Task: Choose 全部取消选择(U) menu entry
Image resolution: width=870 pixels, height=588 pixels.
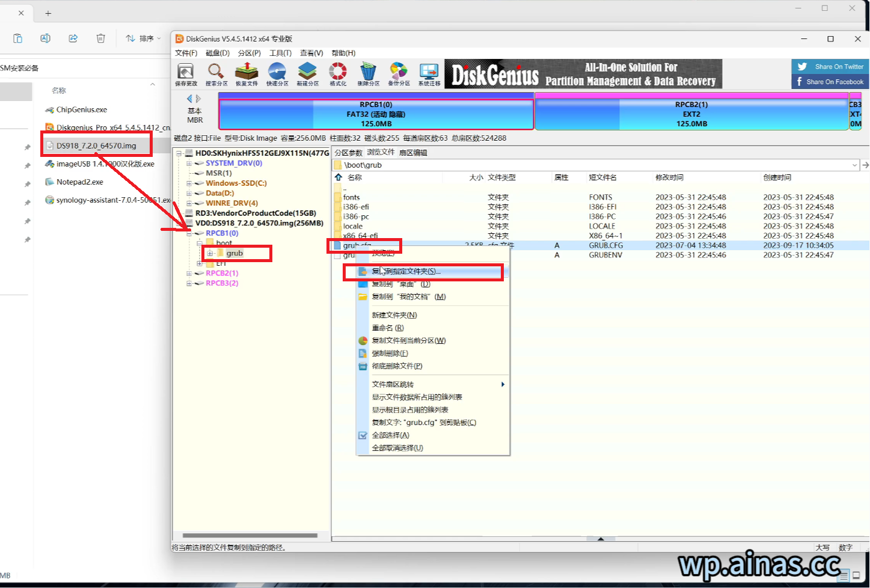Action: 433,448
